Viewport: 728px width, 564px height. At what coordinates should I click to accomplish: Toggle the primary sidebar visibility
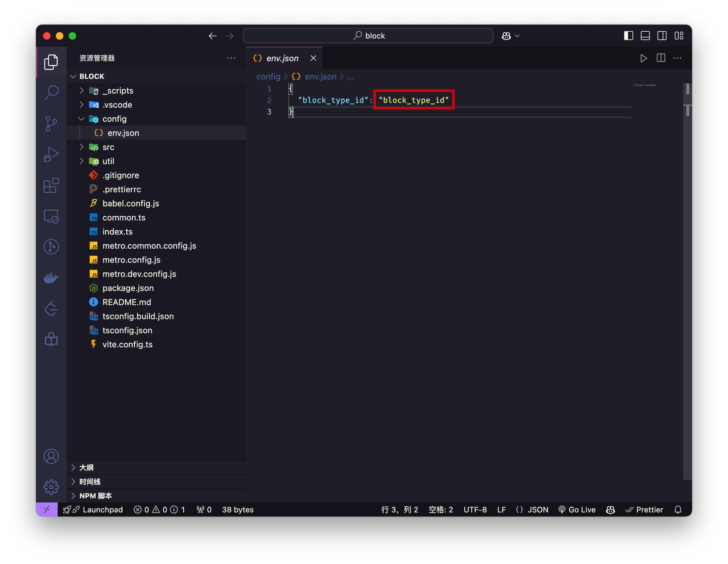(x=628, y=36)
